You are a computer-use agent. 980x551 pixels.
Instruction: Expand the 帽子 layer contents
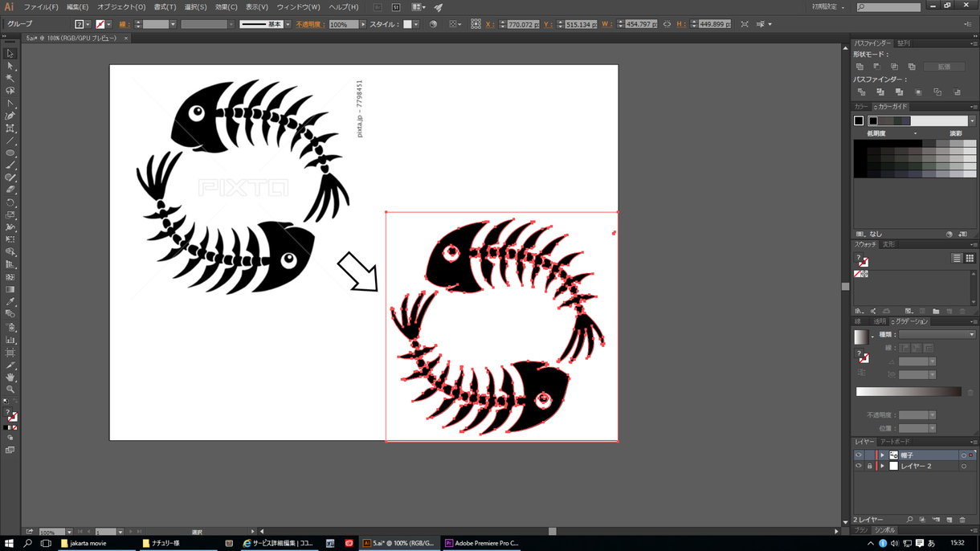point(882,455)
